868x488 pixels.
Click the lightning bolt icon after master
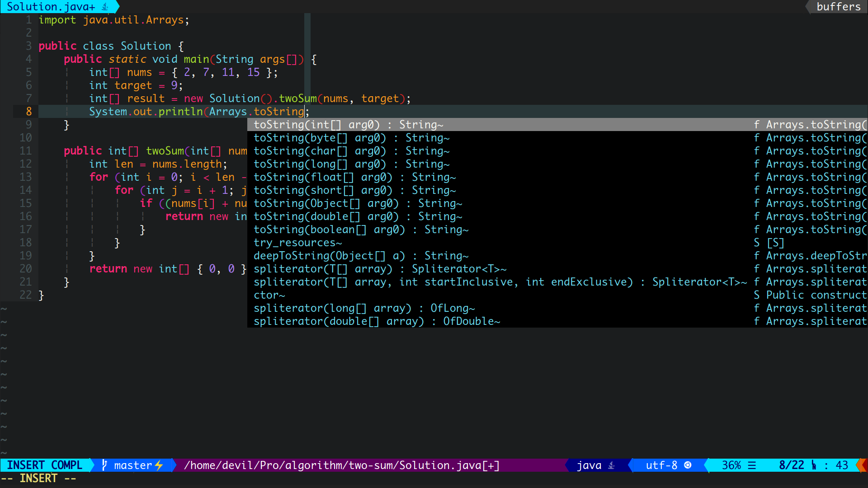tap(159, 465)
